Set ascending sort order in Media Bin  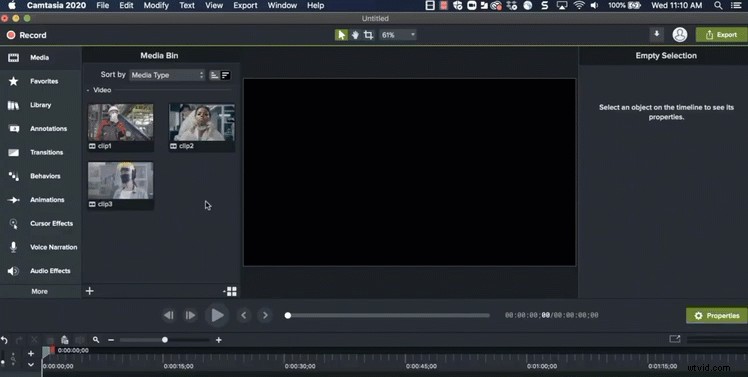pos(214,75)
